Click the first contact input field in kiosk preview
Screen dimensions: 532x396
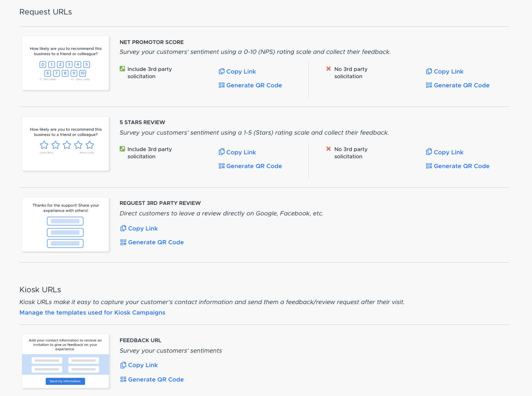click(46, 360)
